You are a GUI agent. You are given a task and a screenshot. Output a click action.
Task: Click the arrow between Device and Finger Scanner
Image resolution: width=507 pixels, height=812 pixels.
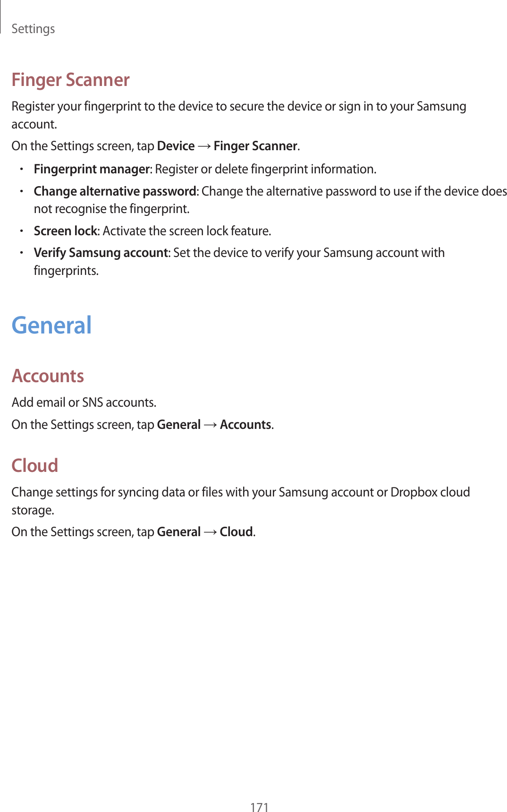[204, 146]
